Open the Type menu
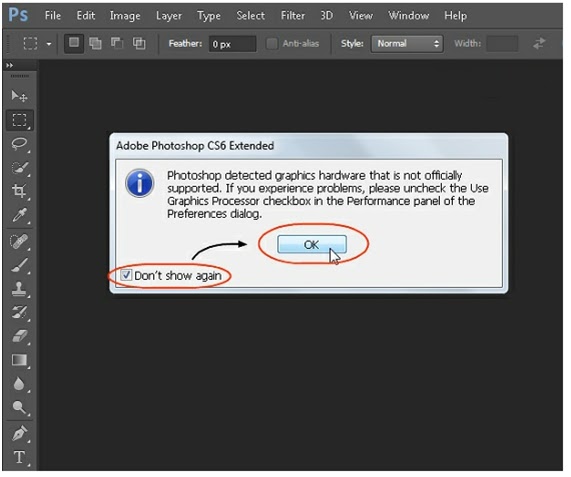The image size is (571, 477). 209,16
